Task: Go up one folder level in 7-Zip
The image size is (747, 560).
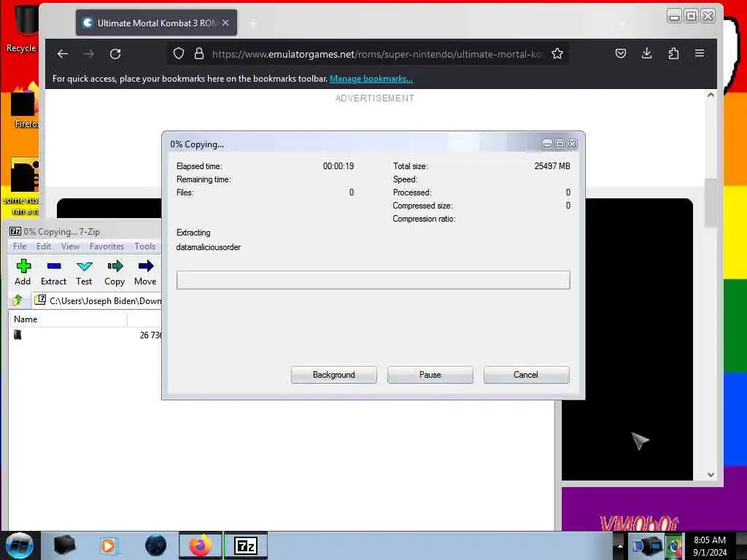Action: click(18, 300)
